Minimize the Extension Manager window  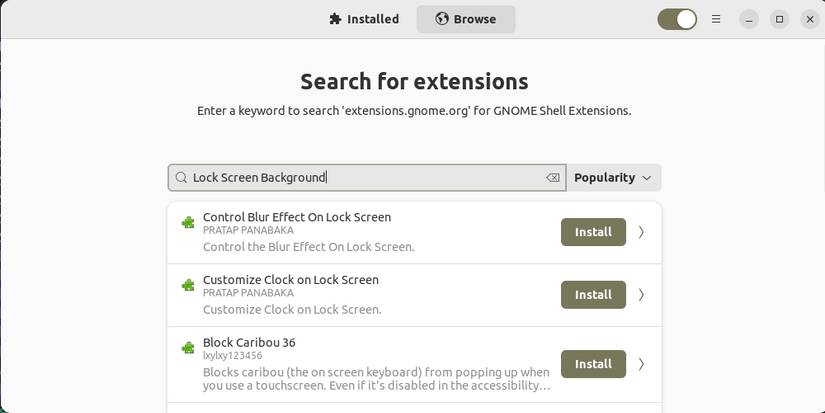pyautogui.click(x=750, y=19)
